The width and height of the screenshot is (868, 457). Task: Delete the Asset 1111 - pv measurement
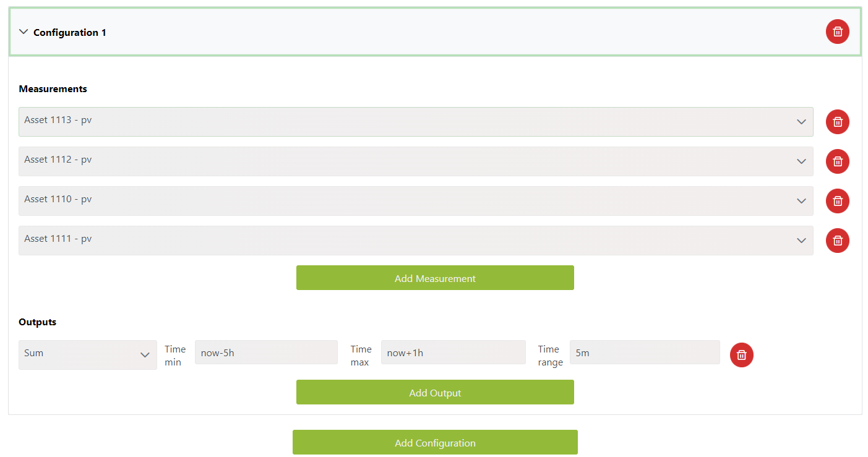pos(837,241)
